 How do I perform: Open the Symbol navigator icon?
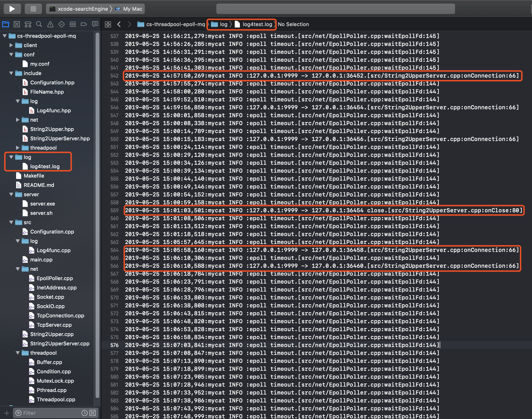(28, 24)
